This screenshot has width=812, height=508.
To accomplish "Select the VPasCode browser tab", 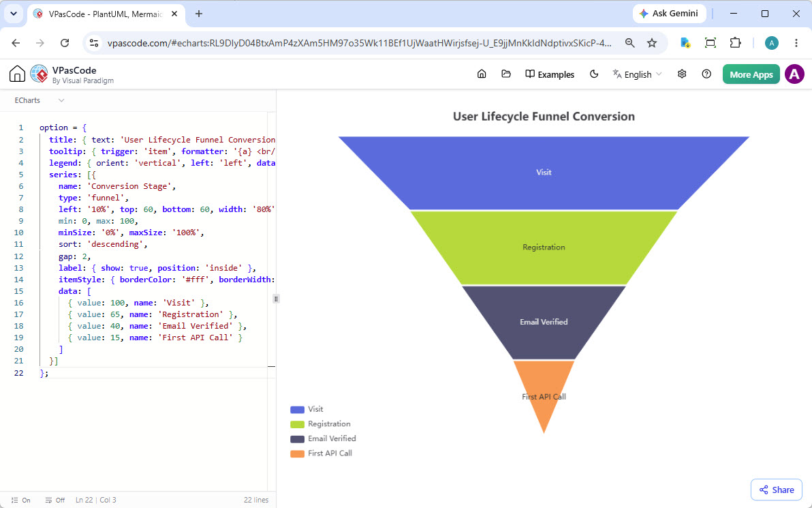I will 106,14.
